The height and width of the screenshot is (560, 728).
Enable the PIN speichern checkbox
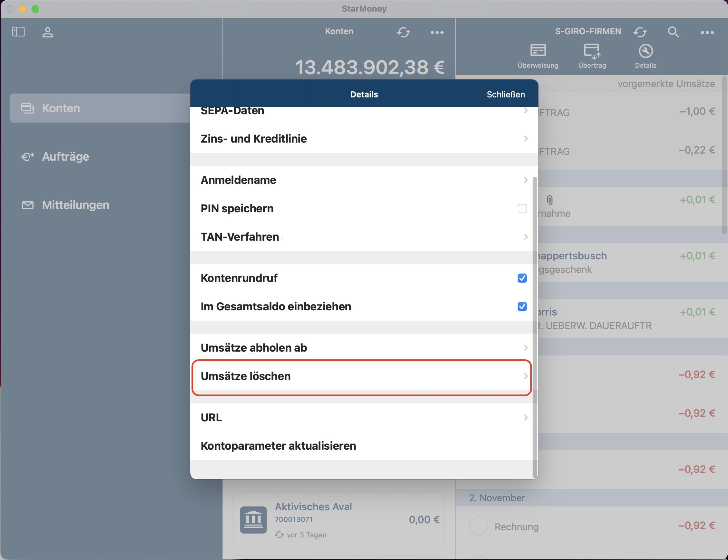pos(522,208)
